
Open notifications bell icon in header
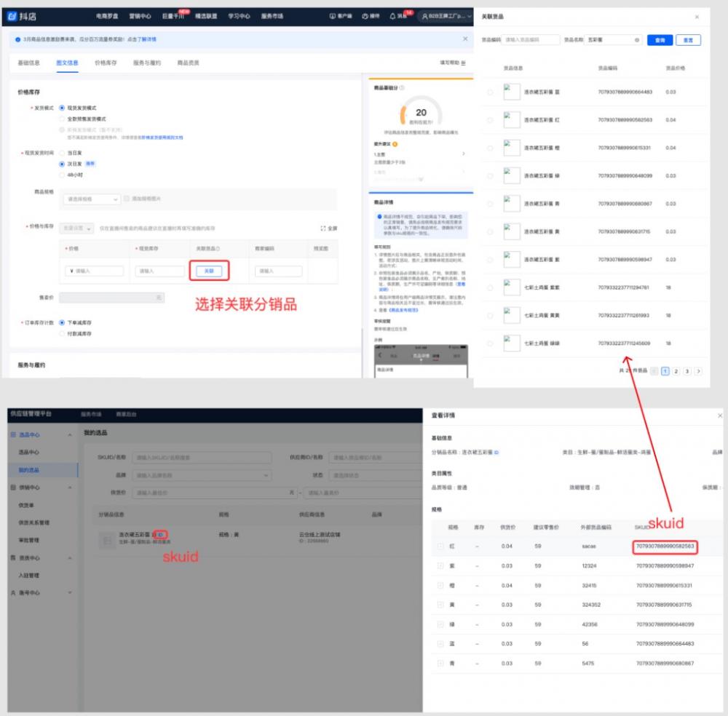click(x=392, y=16)
